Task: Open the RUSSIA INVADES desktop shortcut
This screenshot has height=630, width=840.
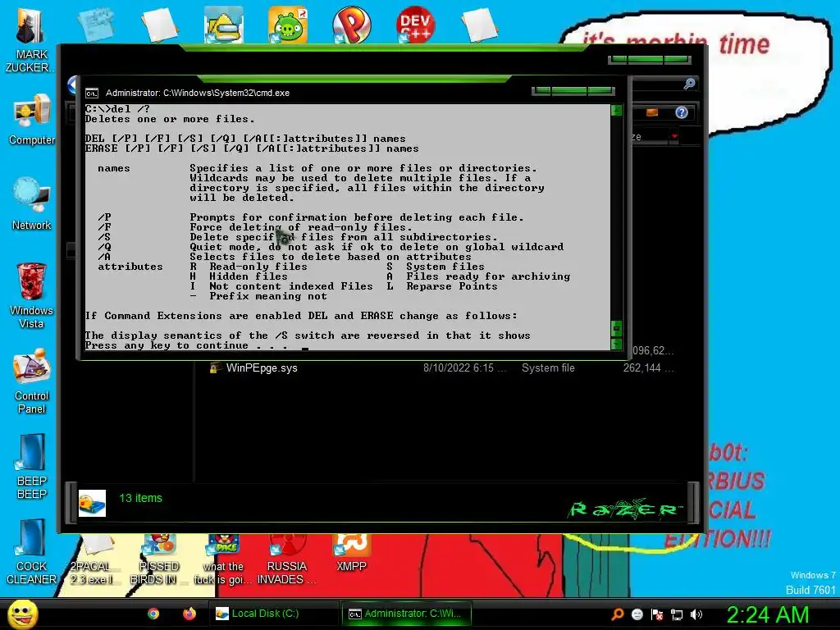Action: (x=286, y=559)
